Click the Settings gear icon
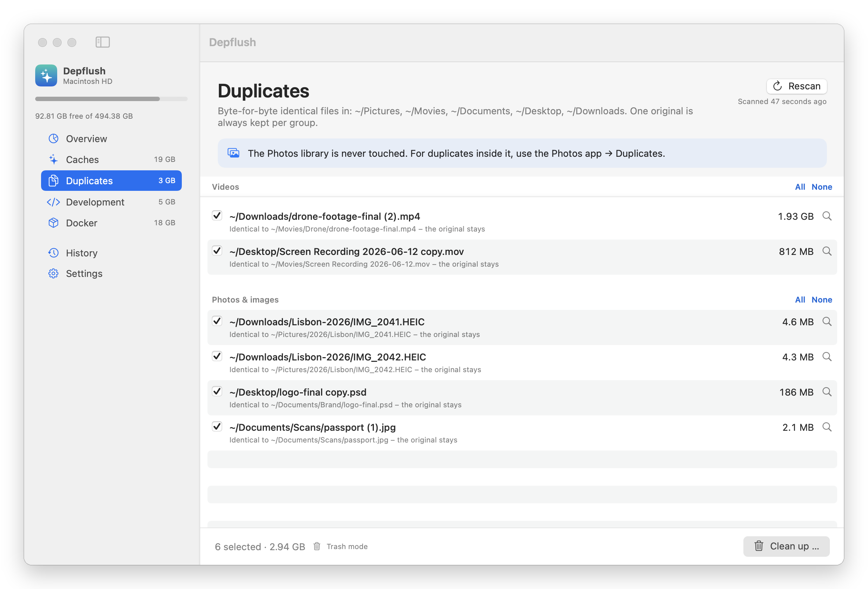Screen dimensions: 868x589 tap(54, 274)
